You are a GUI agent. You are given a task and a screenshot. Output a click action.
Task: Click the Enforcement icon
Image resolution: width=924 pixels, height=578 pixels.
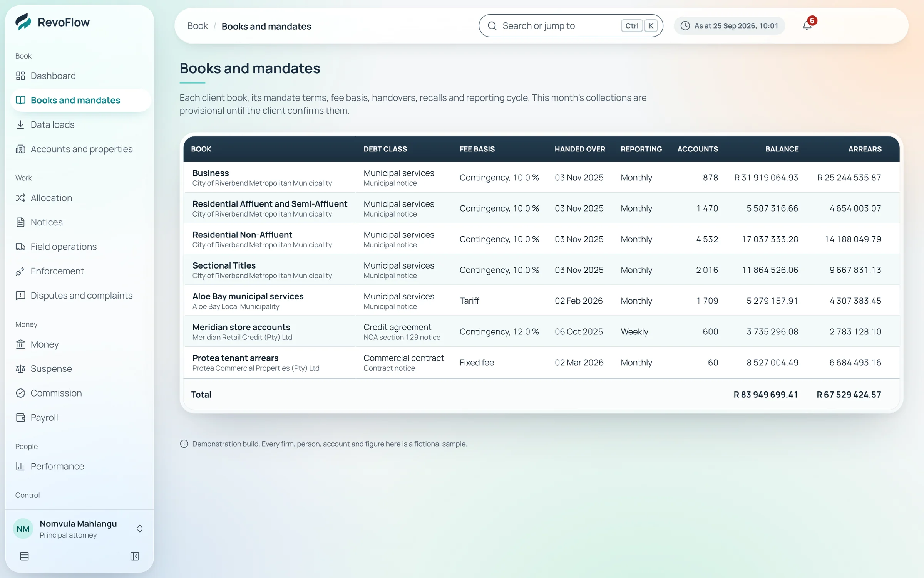pos(20,271)
